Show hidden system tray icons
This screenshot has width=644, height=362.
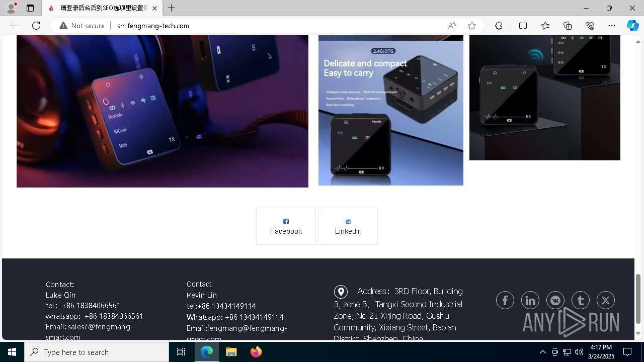pos(542,352)
